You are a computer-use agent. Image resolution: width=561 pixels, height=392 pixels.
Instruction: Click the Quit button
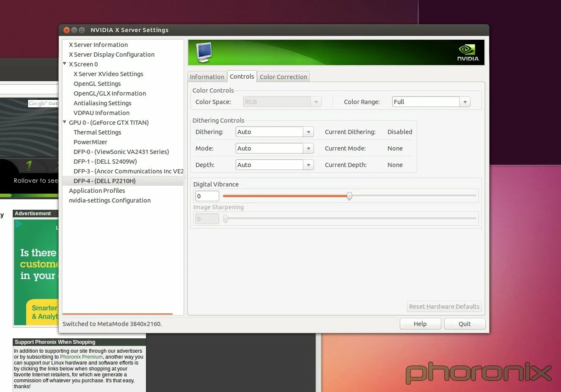tap(465, 324)
